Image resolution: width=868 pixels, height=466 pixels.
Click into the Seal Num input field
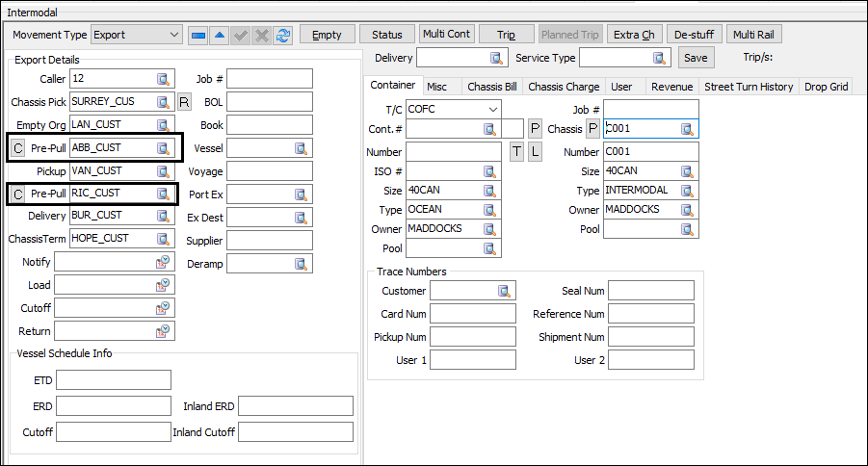pos(650,291)
